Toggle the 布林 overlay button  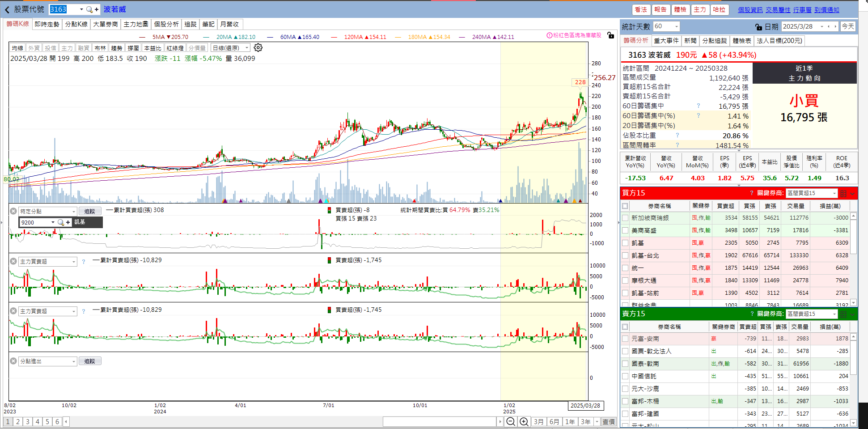coord(100,48)
